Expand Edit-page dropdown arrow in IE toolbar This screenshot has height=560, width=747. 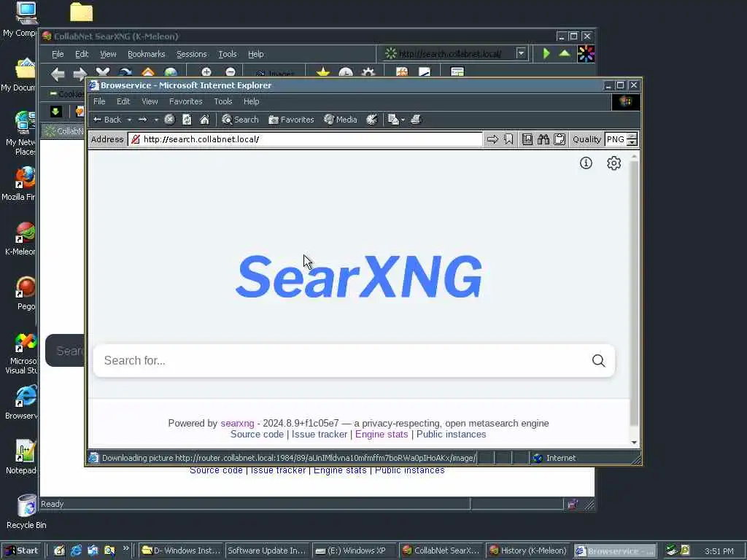coord(403,120)
